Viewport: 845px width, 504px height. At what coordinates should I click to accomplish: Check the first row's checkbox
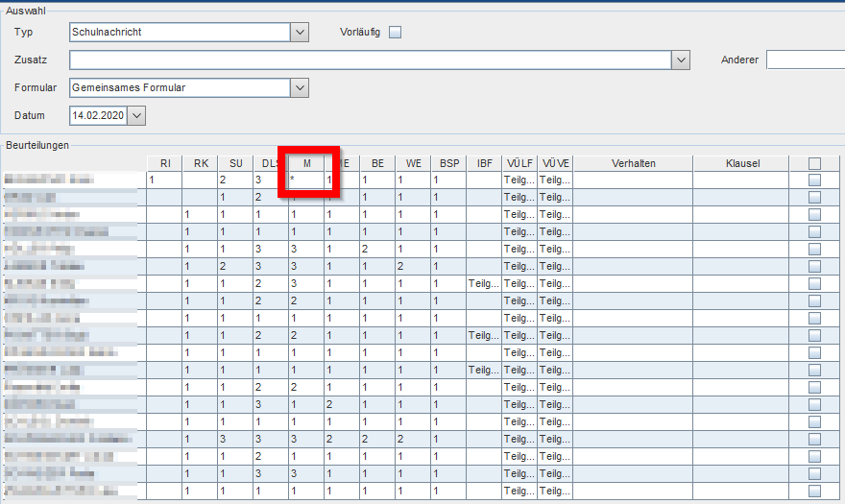(x=814, y=180)
